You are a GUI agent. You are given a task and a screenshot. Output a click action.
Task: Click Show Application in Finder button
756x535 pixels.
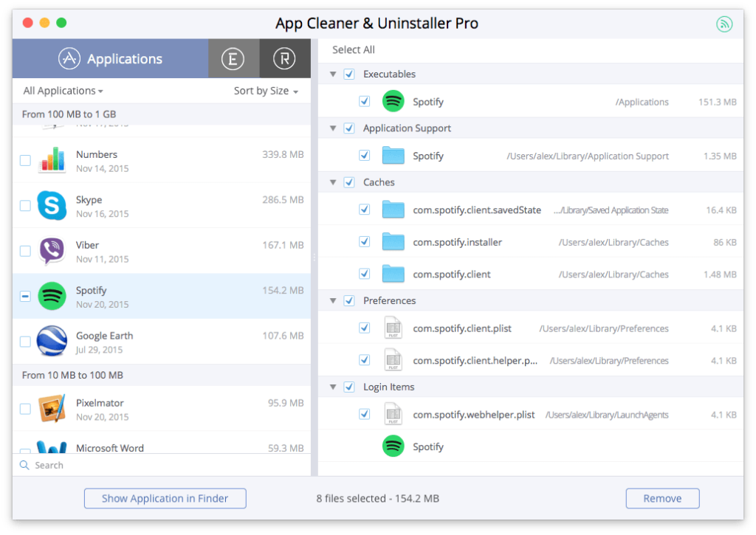[165, 498]
